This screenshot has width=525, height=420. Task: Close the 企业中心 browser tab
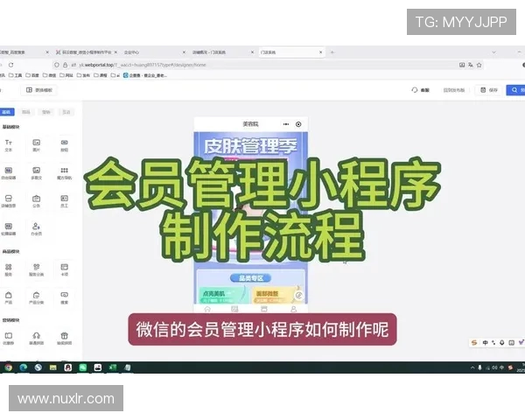pos(184,52)
